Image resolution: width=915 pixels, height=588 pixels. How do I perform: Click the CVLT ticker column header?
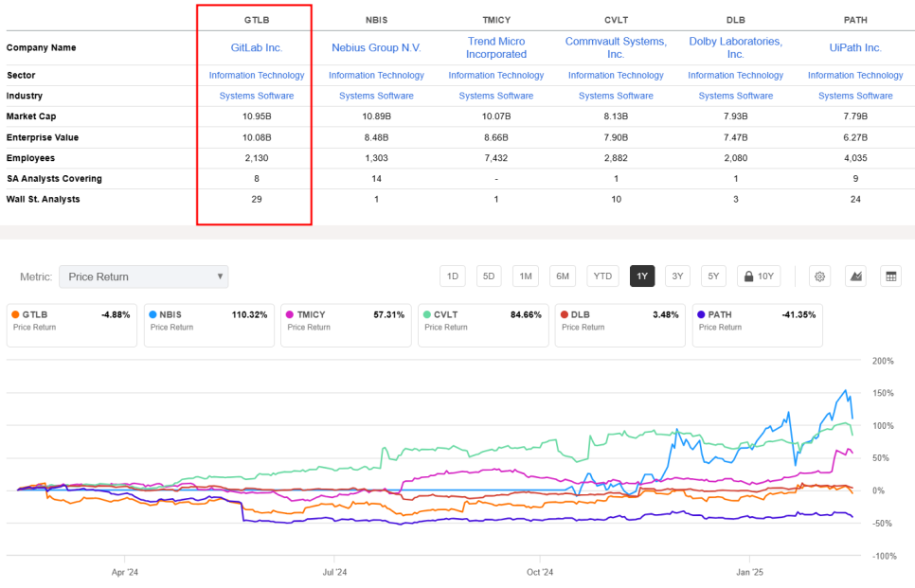[617, 20]
